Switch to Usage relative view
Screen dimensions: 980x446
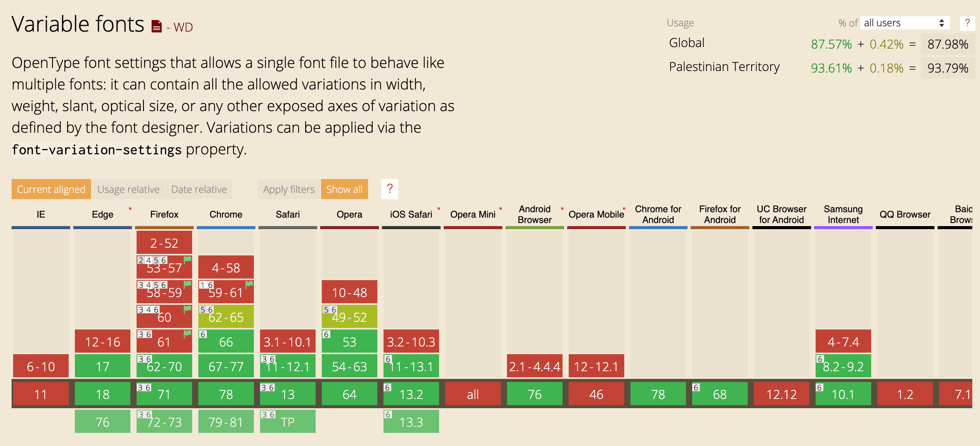tap(128, 189)
